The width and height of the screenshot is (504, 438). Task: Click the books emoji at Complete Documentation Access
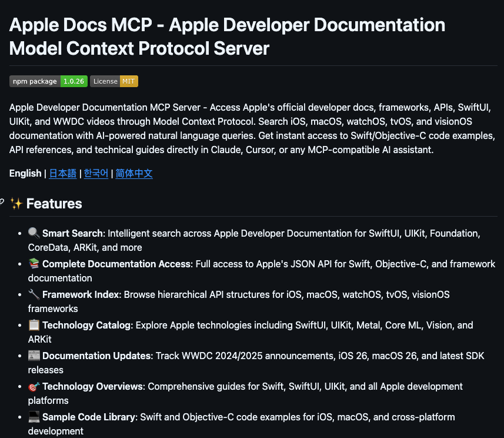click(x=34, y=263)
